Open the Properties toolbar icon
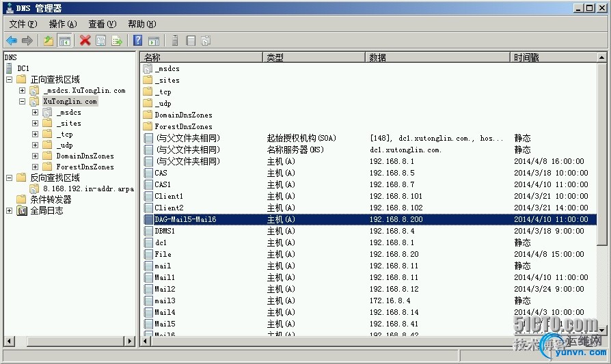611x364 pixels. pyautogui.click(x=101, y=40)
